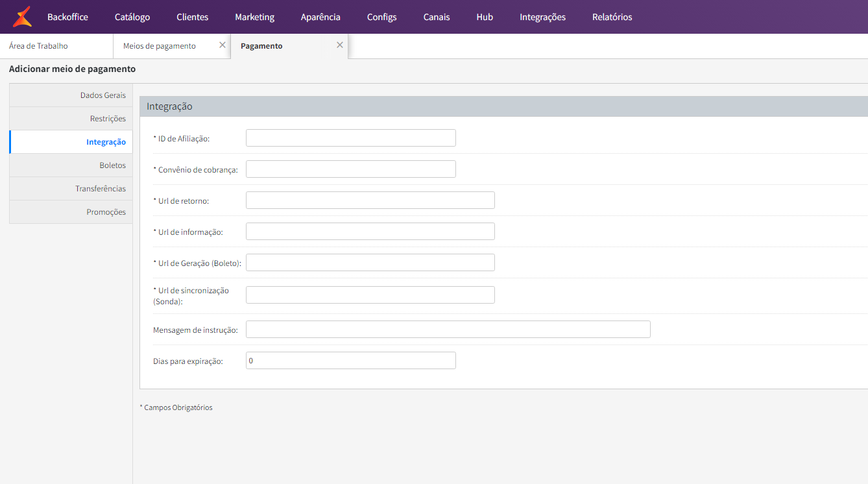Image resolution: width=868 pixels, height=484 pixels.
Task: Click the Campos Obrigatórios note
Action: (176, 407)
